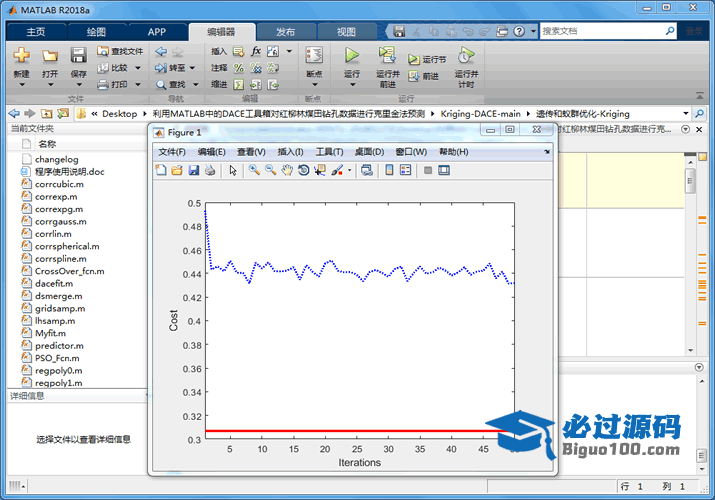Select the Data Cursor tool in Figure 1
The width and height of the screenshot is (715, 500).
point(320,170)
